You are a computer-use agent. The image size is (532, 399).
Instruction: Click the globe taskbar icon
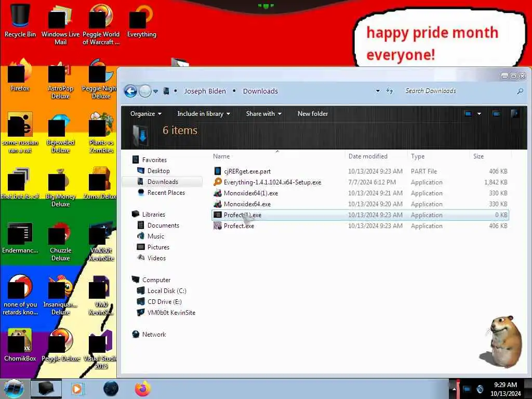pyautogui.click(x=111, y=389)
